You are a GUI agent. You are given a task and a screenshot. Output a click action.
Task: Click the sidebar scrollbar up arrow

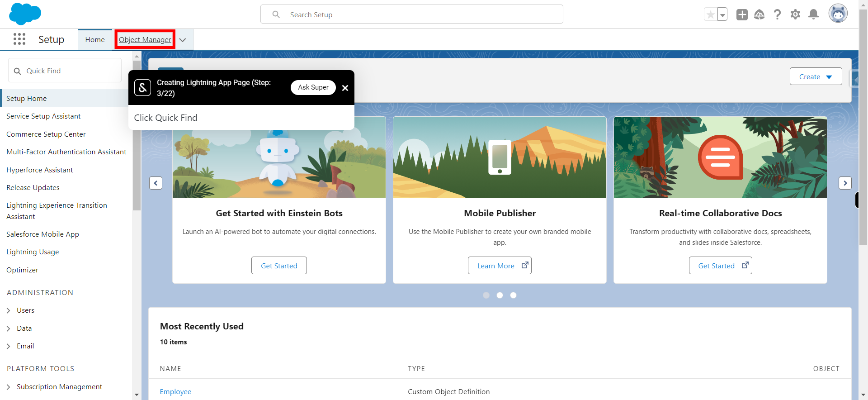(x=137, y=56)
